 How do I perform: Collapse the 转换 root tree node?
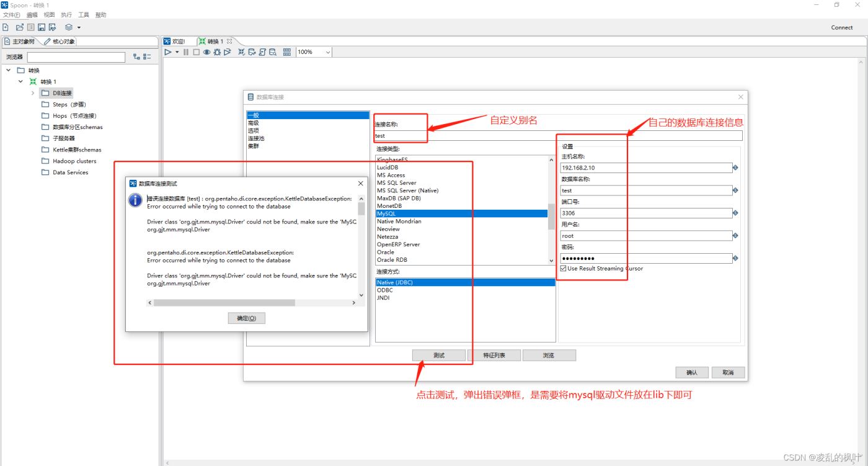coord(9,70)
